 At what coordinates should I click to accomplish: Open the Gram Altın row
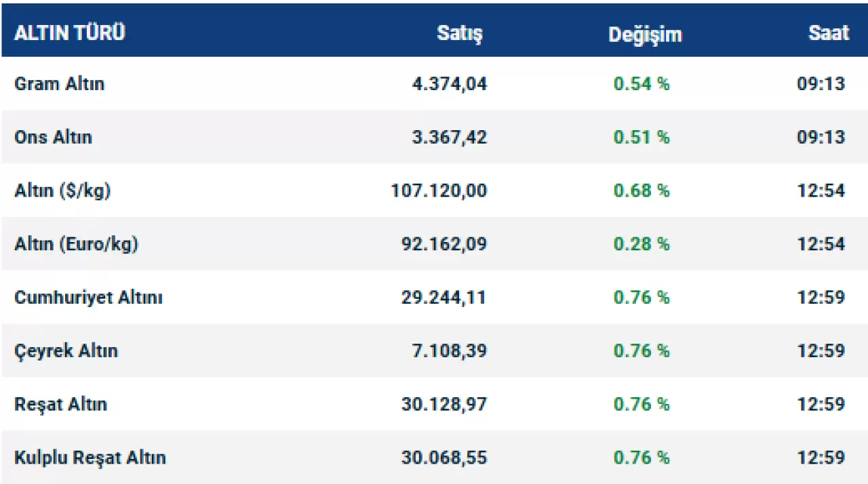click(60, 84)
